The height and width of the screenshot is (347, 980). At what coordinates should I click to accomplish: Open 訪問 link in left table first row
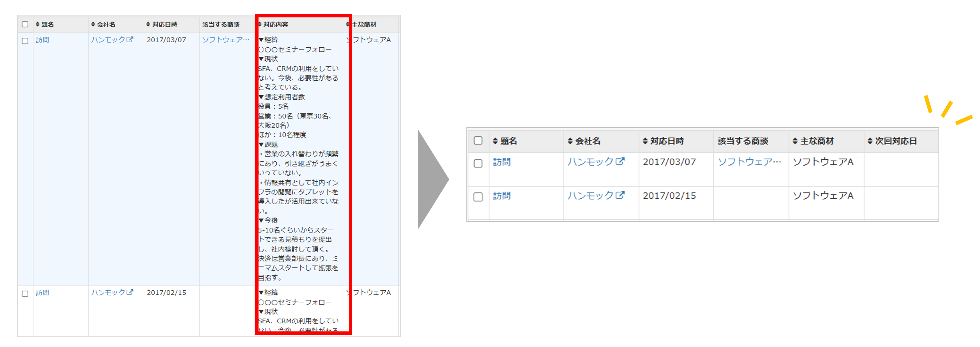coord(42,40)
